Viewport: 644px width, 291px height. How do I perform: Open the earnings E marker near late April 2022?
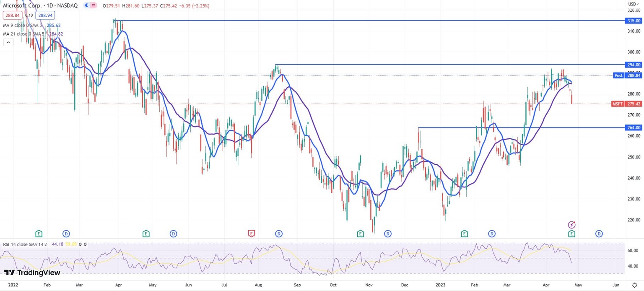tap(146, 233)
